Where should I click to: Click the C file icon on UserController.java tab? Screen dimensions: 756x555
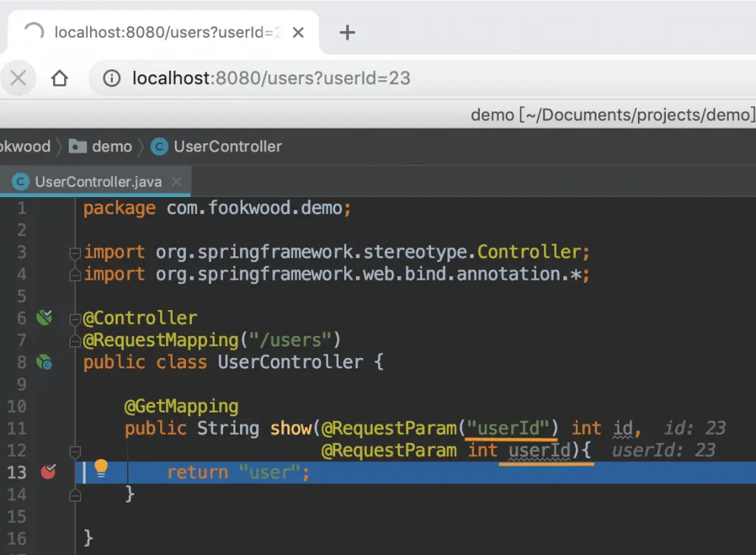(x=20, y=182)
